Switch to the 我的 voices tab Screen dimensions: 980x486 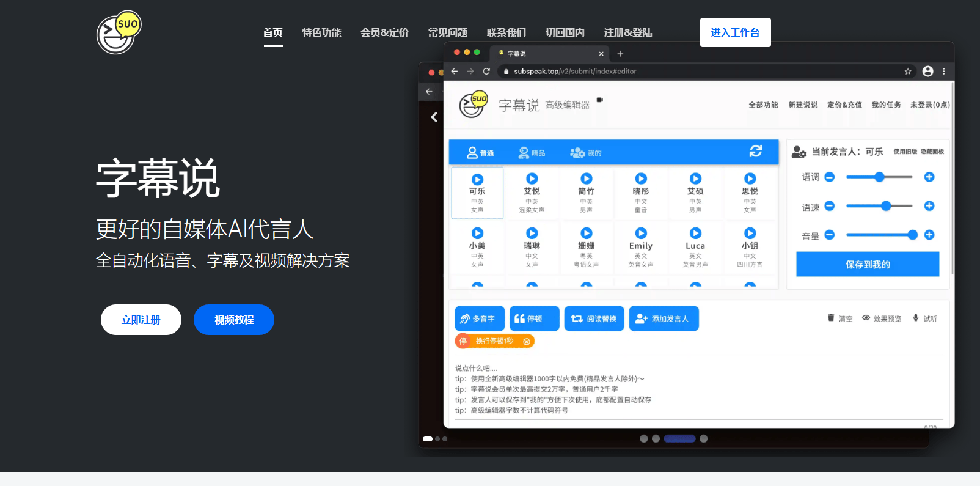(586, 153)
